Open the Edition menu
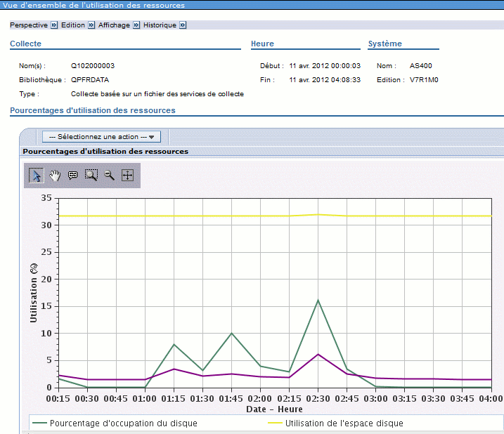The image size is (504, 434). (73, 25)
